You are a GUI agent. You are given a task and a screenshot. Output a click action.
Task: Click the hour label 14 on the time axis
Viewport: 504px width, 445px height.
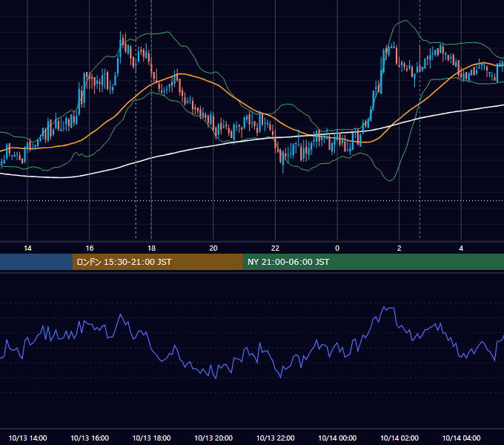[x=27, y=248]
